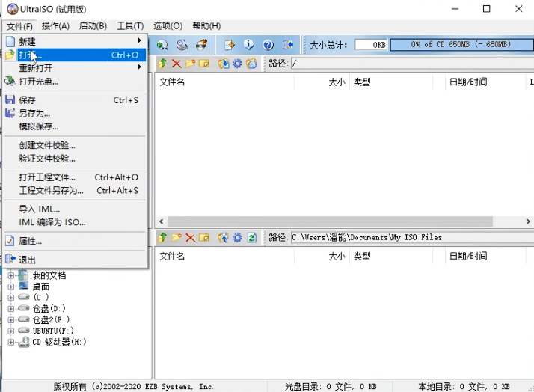This screenshot has height=392, width=534.
Task: Expand the CD 驱动器(H:) tree node
Action: (x=11, y=342)
